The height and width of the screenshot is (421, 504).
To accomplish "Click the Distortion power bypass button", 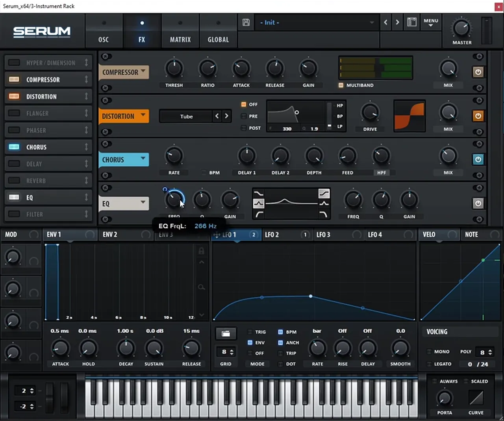I will (478, 116).
